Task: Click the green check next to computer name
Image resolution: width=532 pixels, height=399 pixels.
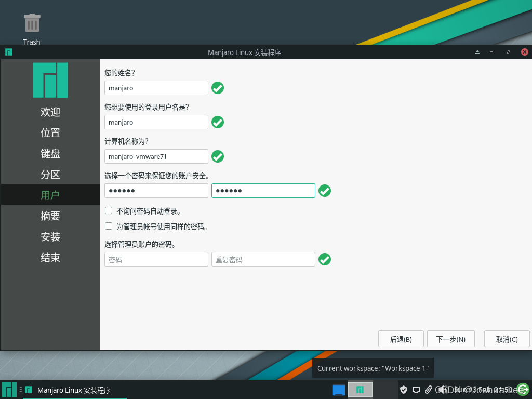Action: pos(218,156)
